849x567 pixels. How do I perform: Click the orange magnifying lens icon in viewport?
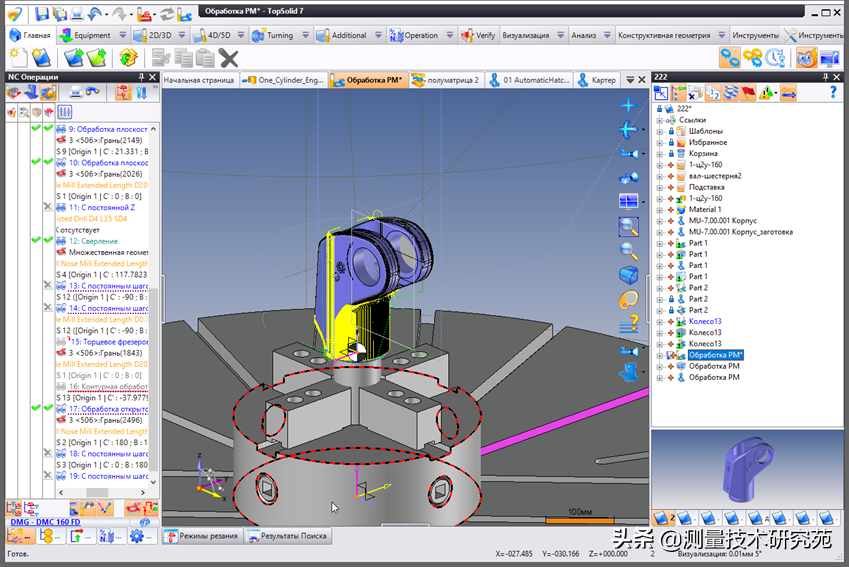pyautogui.click(x=629, y=299)
